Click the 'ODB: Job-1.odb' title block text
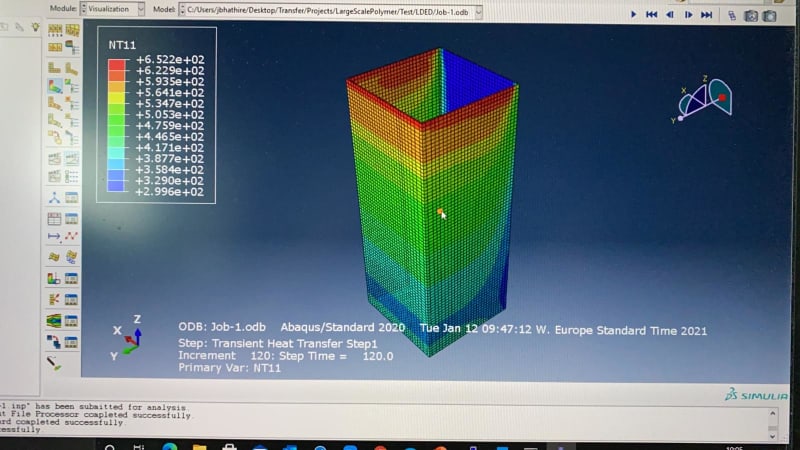 [222, 327]
